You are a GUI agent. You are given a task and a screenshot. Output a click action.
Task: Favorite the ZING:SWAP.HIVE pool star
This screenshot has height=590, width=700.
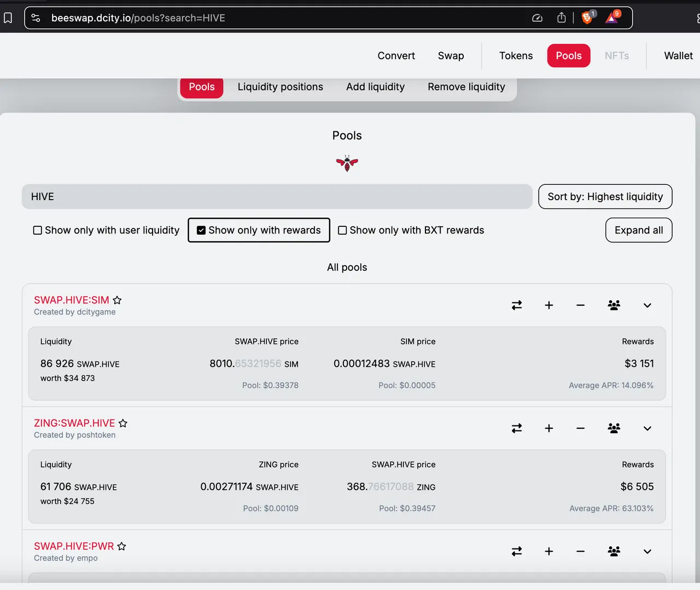coord(123,423)
